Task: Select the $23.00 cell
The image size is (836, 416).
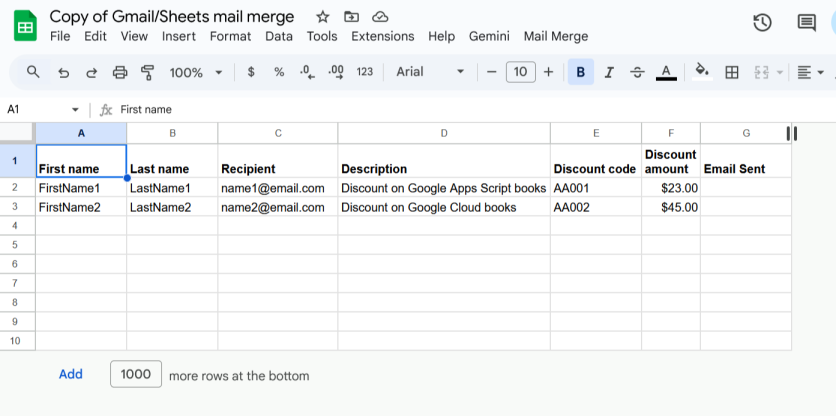Action: point(671,188)
